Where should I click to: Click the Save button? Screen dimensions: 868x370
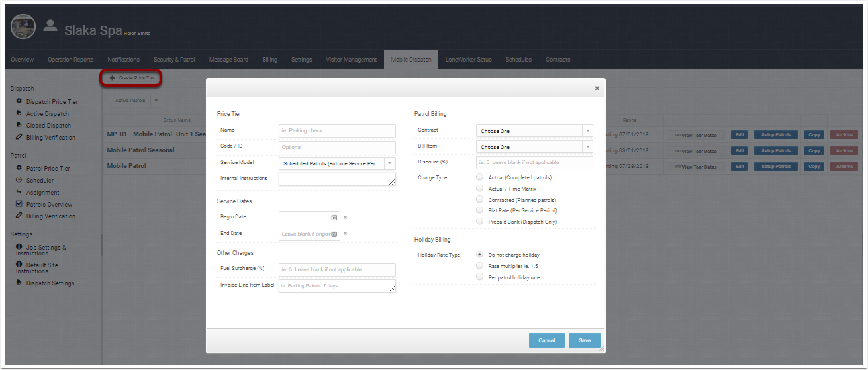[585, 340]
